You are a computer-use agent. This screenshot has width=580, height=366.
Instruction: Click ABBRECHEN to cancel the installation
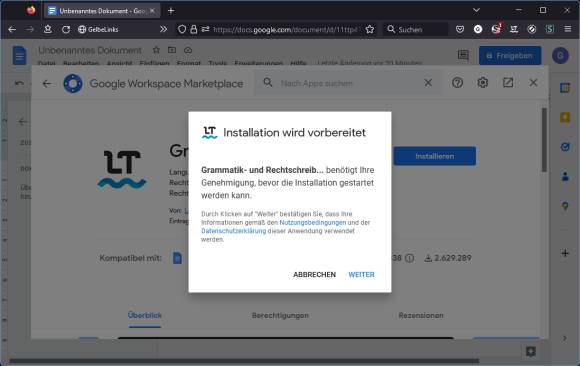tap(314, 275)
